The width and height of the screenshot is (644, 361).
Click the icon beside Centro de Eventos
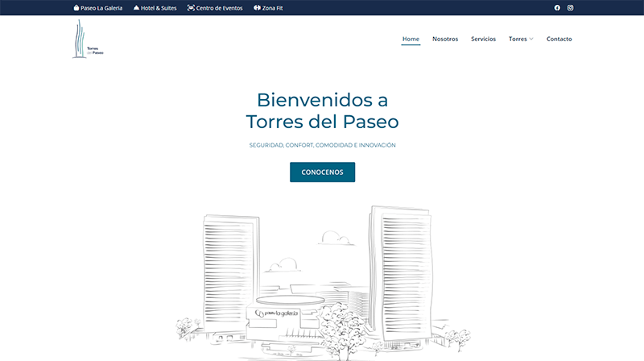click(x=191, y=8)
